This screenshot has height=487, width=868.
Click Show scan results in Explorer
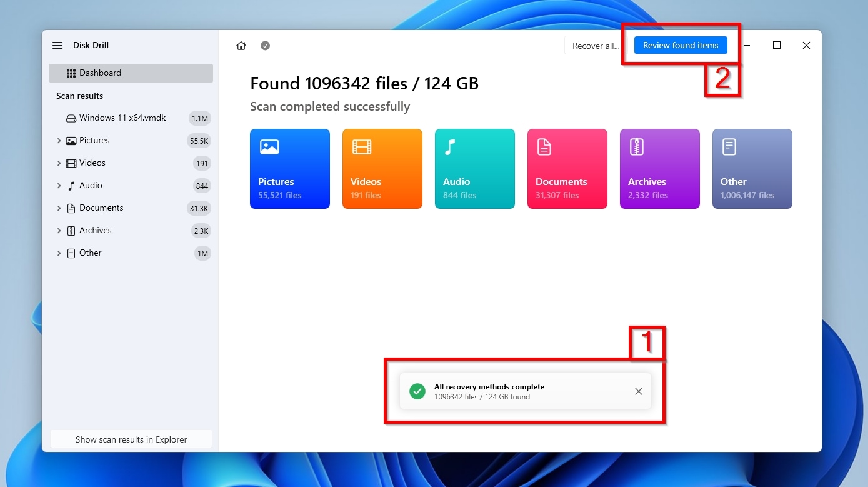131,439
